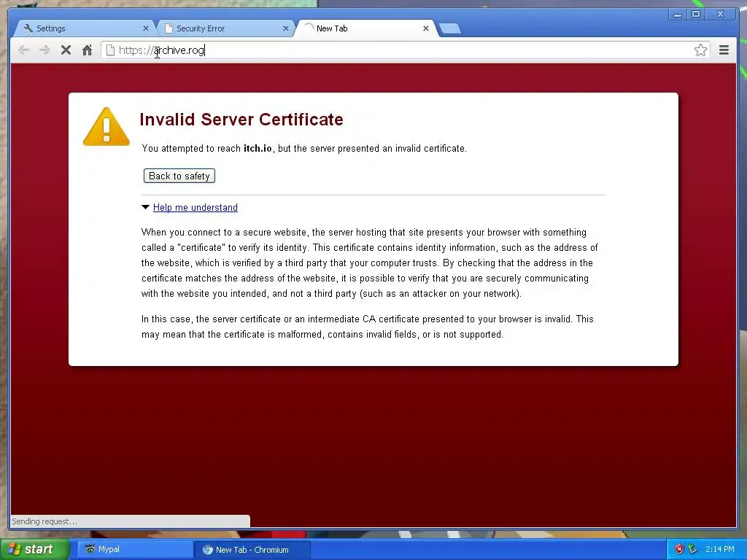The width and height of the screenshot is (747, 560).
Task: Click the yellow warning triangle icon
Action: click(x=107, y=127)
